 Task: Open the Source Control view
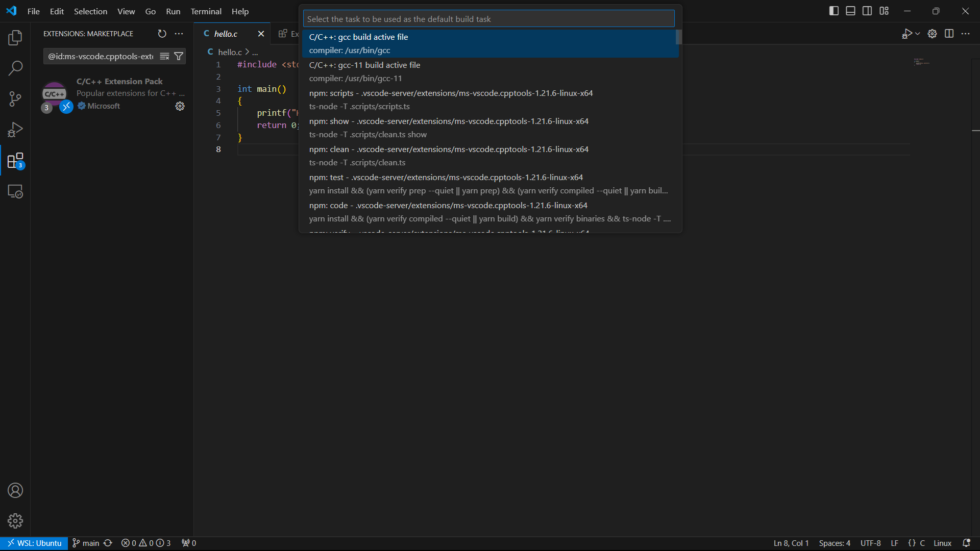click(x=15, y=99)
